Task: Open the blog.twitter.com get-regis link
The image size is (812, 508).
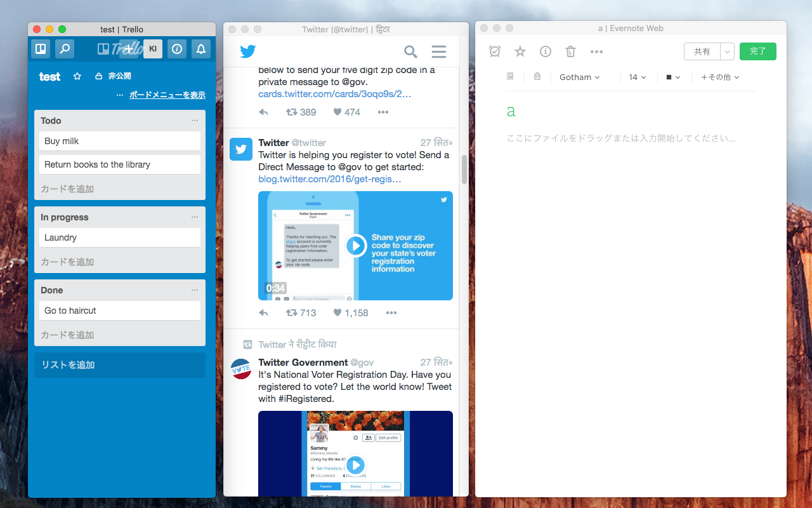Action: point(330,179)
